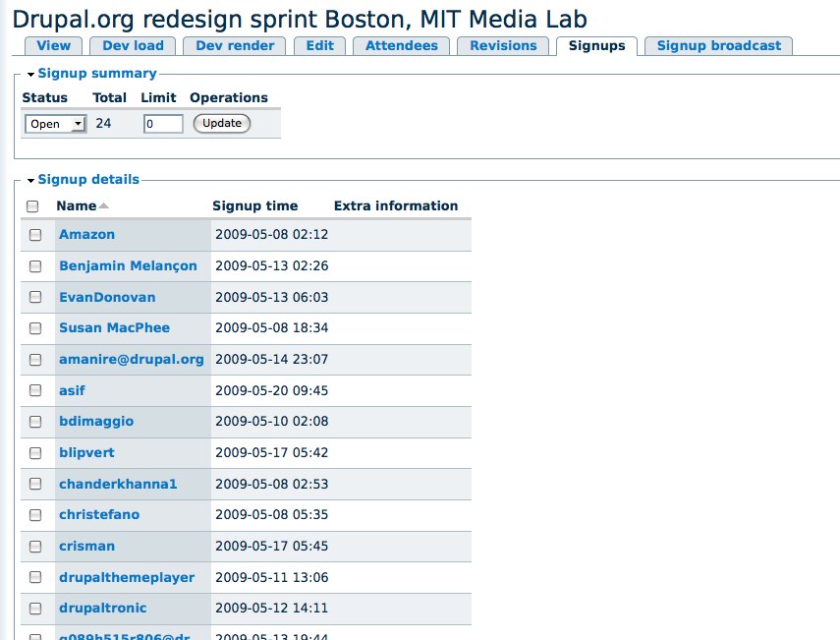Click the Limit input field
The image size is (840, 640).
tap(163, 124)
